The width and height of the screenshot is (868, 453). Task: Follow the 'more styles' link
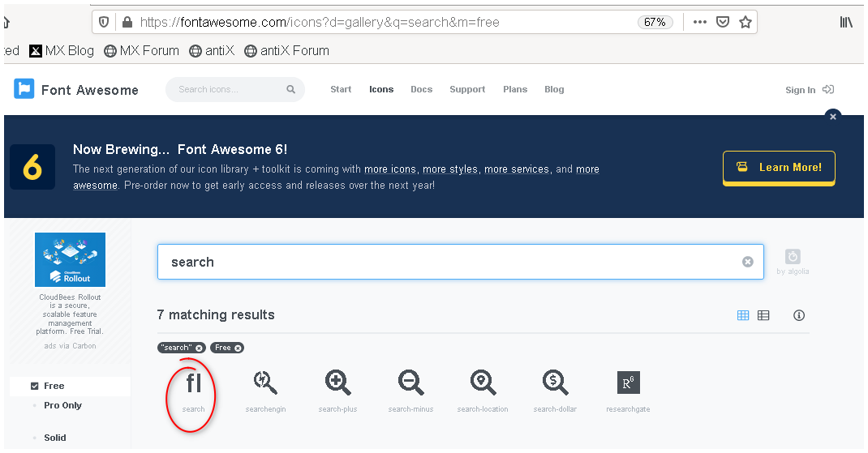click(450, 169)
